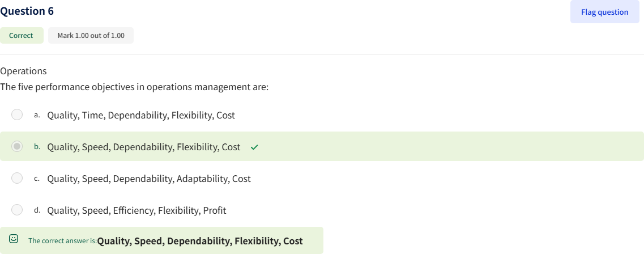Click answer text with Time and Dependability
644x271 pixels.
(140, 115)
